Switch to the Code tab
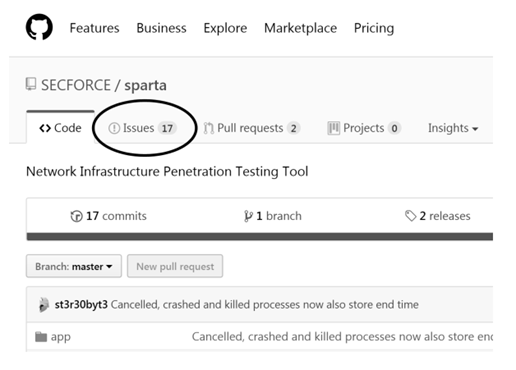The height and width of the screenshot is (370, 516). click(60, 128)
